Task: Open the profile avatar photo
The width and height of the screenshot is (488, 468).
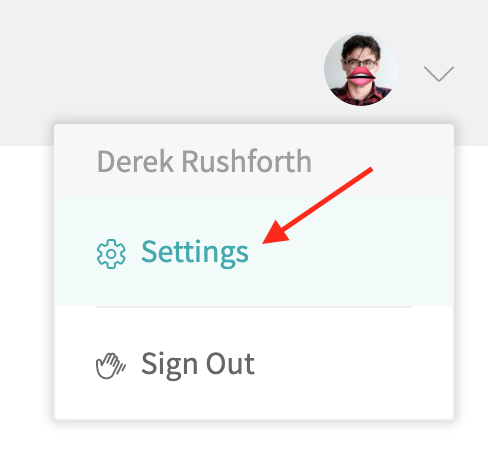Action: 361,69
